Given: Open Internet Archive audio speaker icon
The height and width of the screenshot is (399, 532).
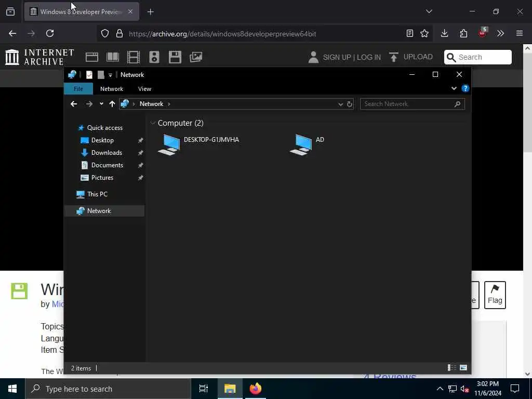Looking at the screenshot, I should point(154,57).
